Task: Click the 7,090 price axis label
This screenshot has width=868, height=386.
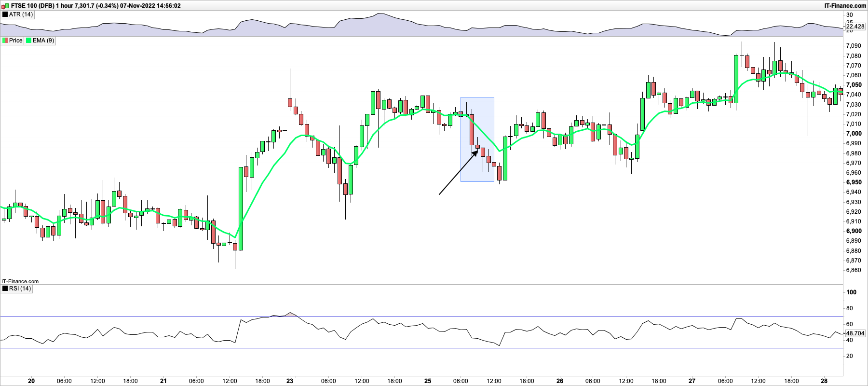Action: point(854,46)
